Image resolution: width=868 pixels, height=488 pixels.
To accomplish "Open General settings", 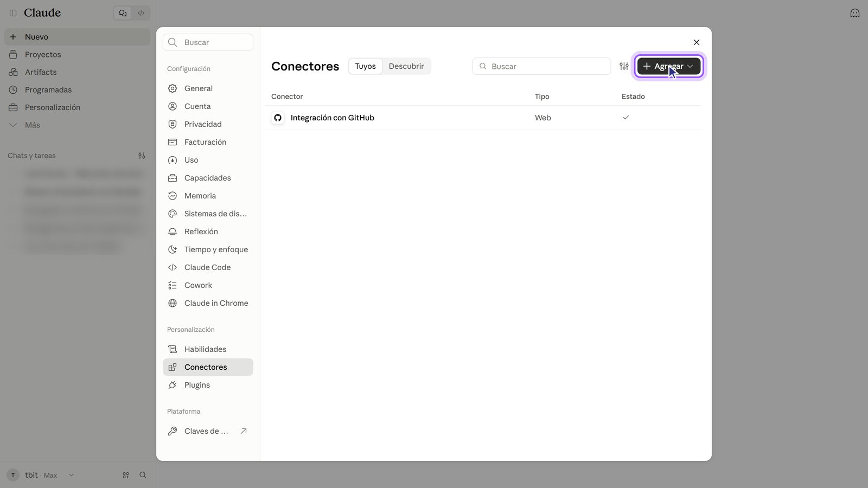I will (208, 88).
